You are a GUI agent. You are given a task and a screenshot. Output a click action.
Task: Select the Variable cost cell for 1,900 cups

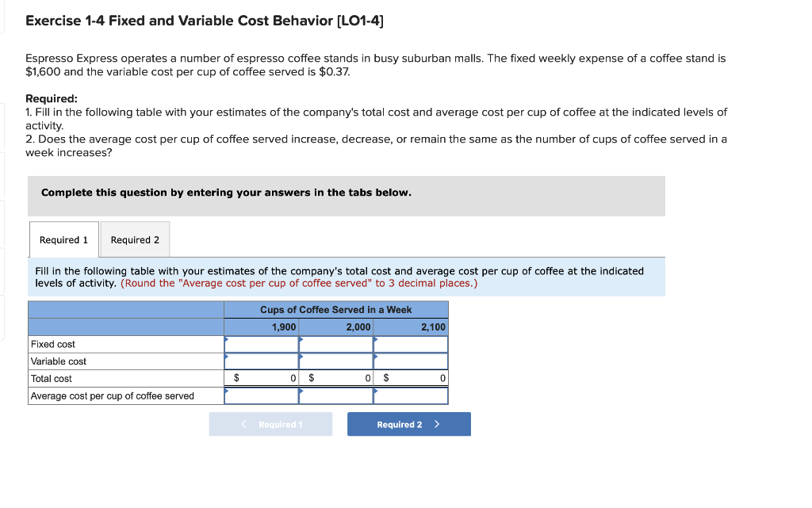pyautogui.click(x=262, y=361)
